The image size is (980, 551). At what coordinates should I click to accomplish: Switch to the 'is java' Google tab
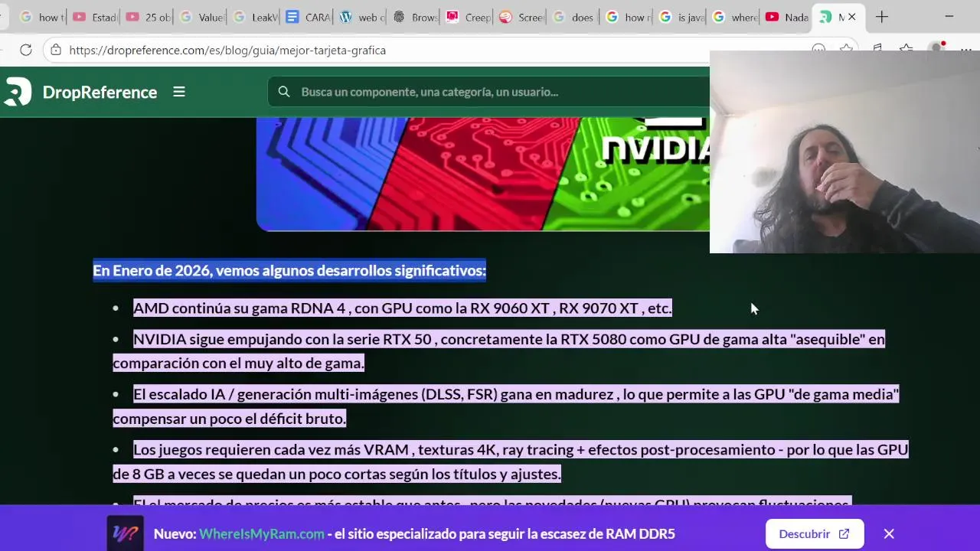[681, 17]
